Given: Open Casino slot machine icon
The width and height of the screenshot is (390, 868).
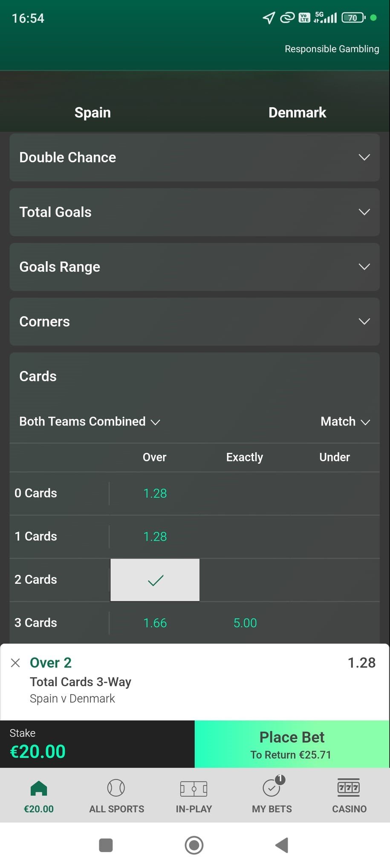Looking at the screenshot, I should tap(349, 788).
